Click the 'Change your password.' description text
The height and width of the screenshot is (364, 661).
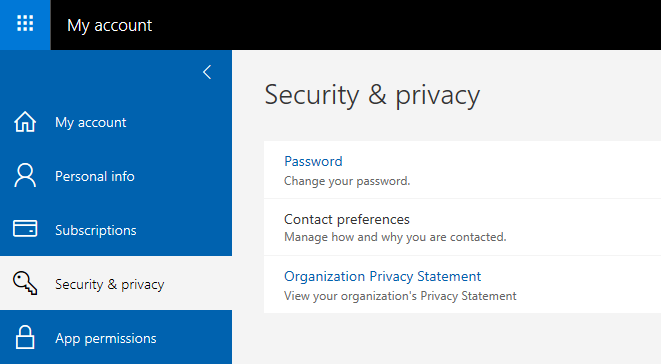tap(347, 181)
